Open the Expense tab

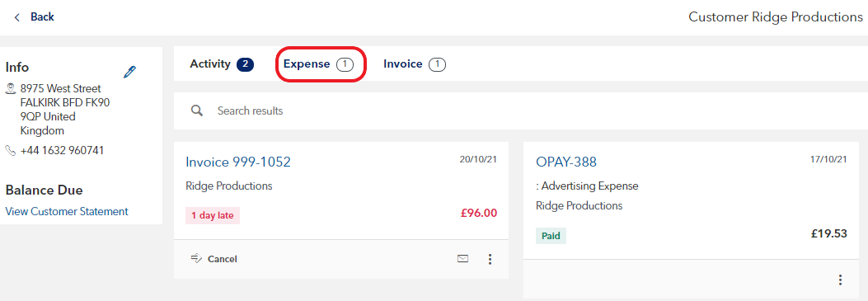tap(318, 64)
